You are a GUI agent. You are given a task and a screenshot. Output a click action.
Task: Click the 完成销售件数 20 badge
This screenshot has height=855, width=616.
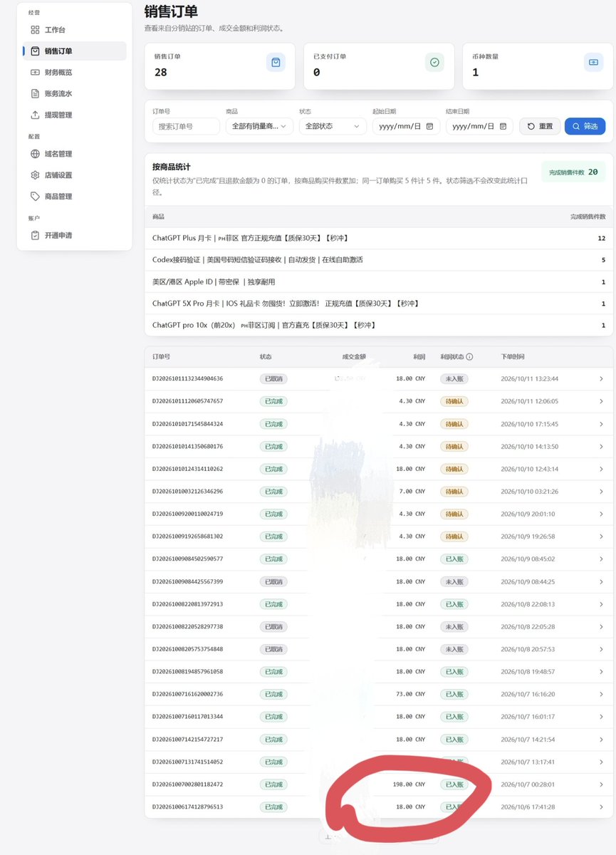click(x=573, y=172)
